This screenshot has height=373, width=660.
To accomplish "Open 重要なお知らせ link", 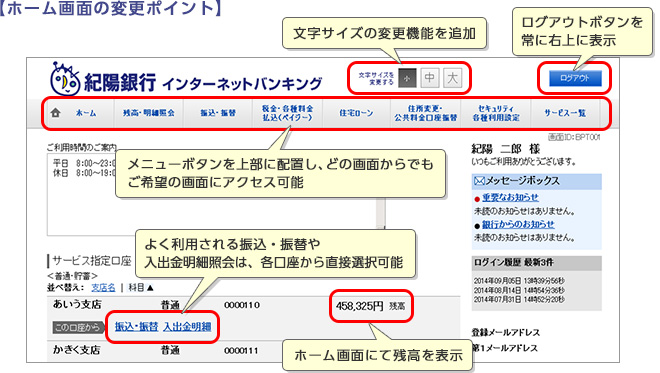I will [510, 197].
